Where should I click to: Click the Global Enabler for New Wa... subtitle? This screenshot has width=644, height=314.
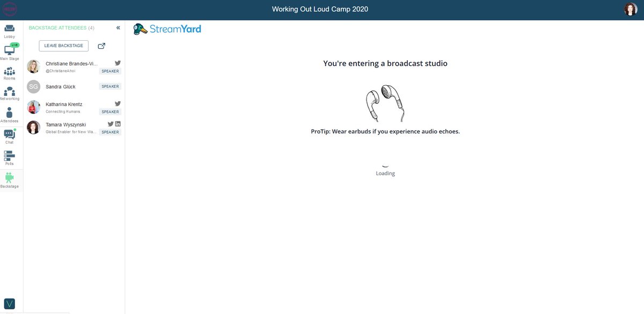pos(71,132)
